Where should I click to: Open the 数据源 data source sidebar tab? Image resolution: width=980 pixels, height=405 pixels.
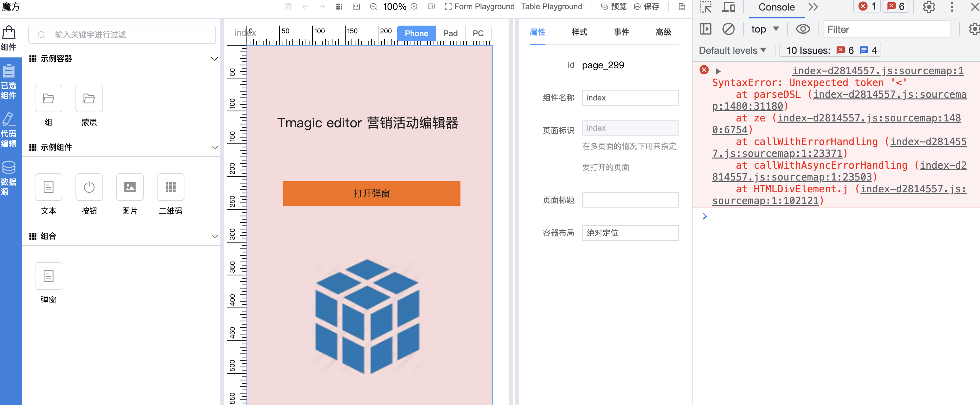(9, 178)
